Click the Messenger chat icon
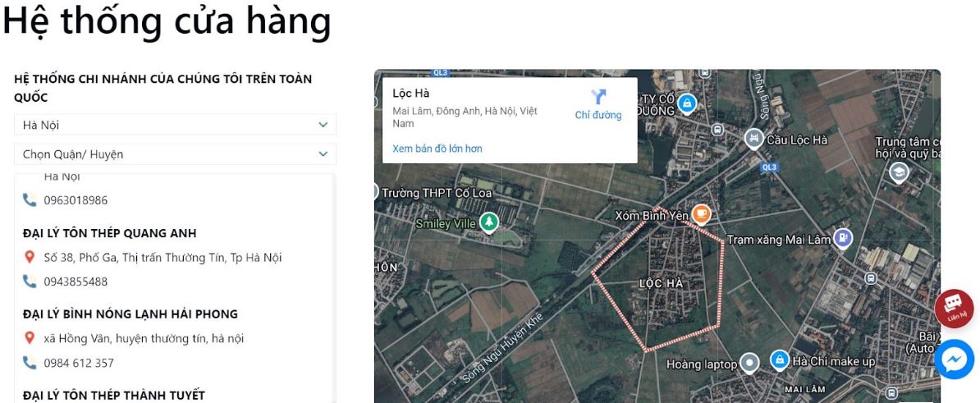This screenshot has height=403, width=980. coord(954,359)
